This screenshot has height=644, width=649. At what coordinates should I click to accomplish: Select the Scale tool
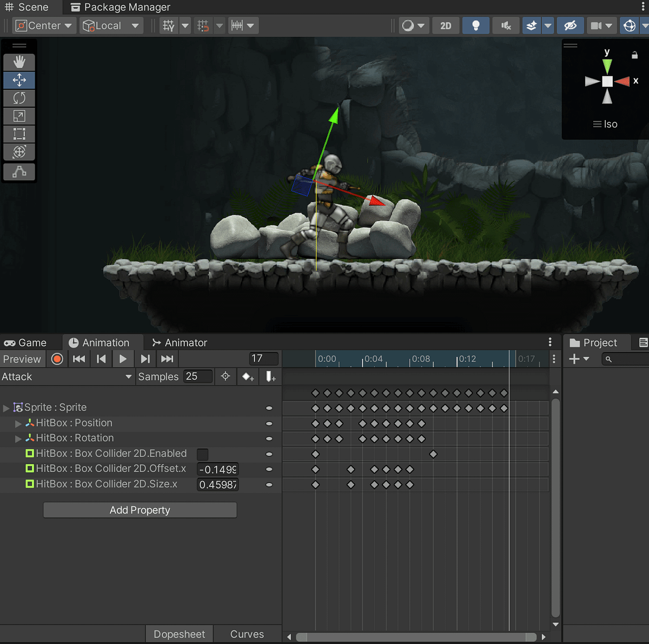[19, 116]
